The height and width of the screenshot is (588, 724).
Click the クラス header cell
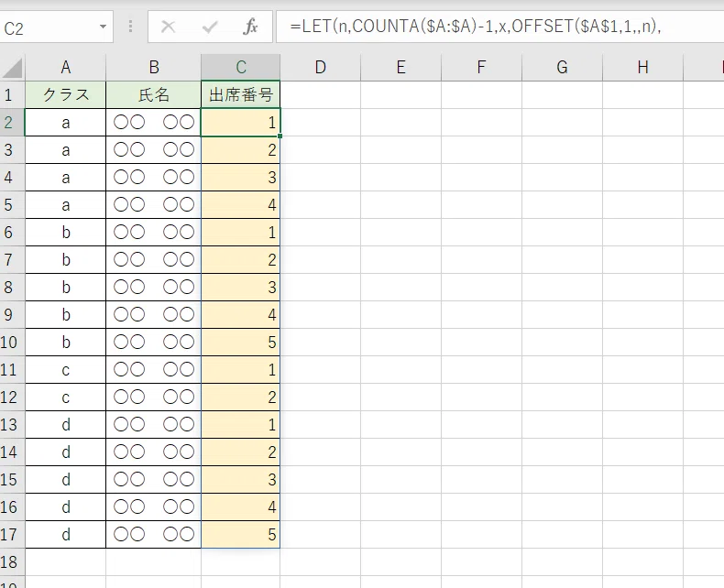[66, 95]
